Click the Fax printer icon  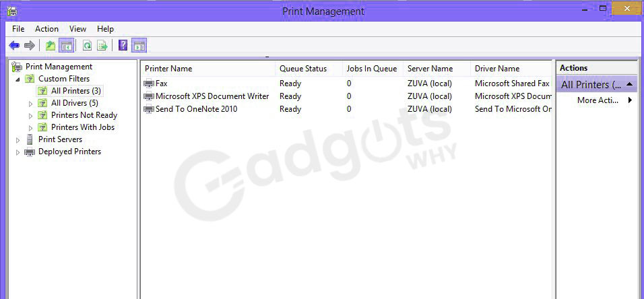tap(149, 84)
